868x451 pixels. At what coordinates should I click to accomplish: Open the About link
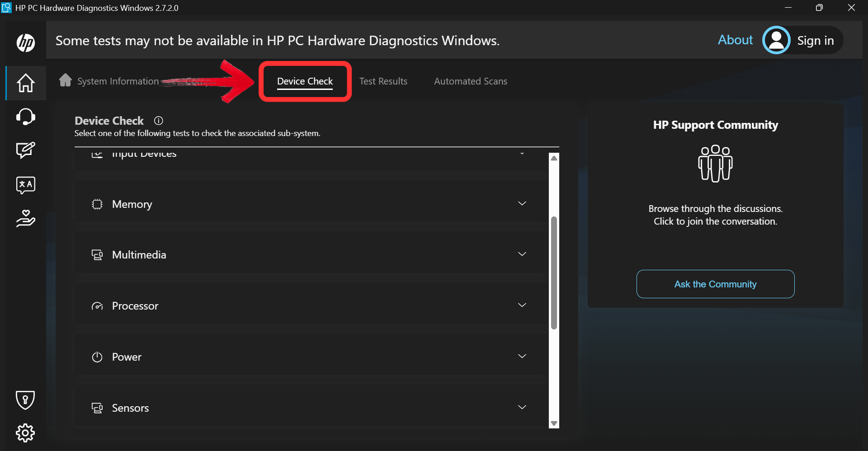[735, 40]
